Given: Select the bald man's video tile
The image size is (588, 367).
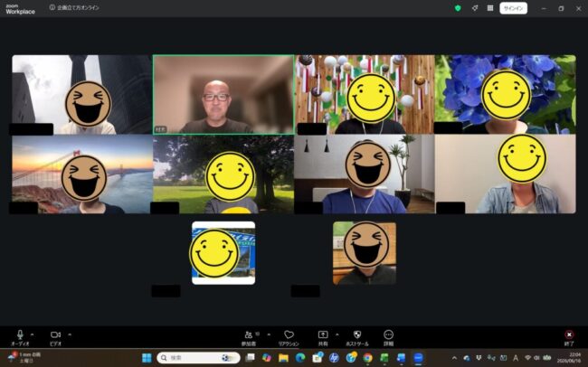Looking at the screenshot, I should (223, 95).
